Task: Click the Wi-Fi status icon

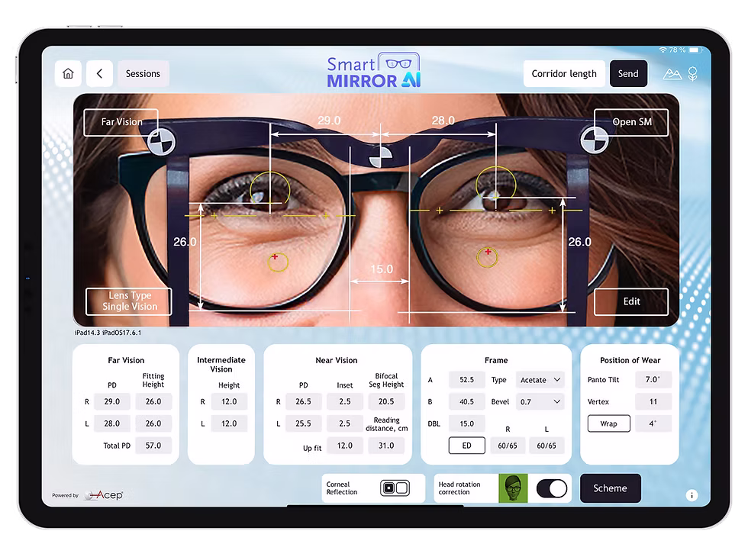Action: (x=663, y=50)
